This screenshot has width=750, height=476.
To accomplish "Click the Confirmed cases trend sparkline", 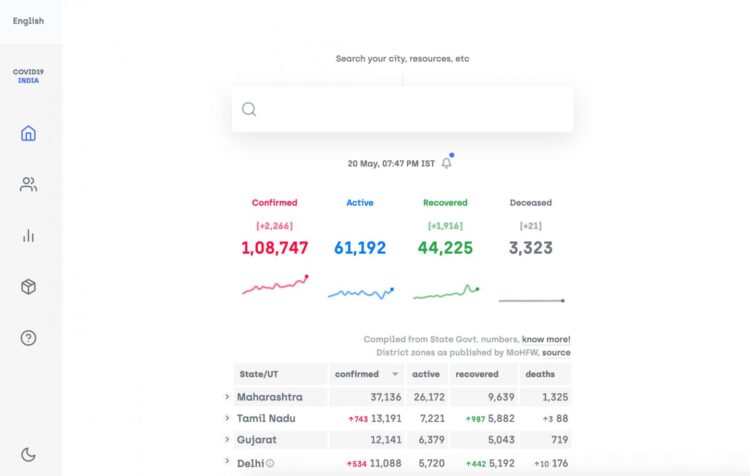I will pos(275,286).
